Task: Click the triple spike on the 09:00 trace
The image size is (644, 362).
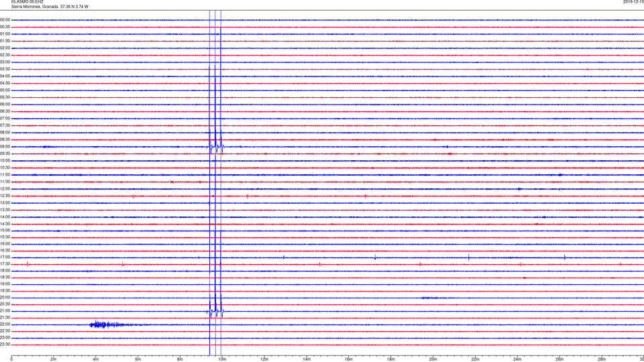Action: click(x=215, y=147)
